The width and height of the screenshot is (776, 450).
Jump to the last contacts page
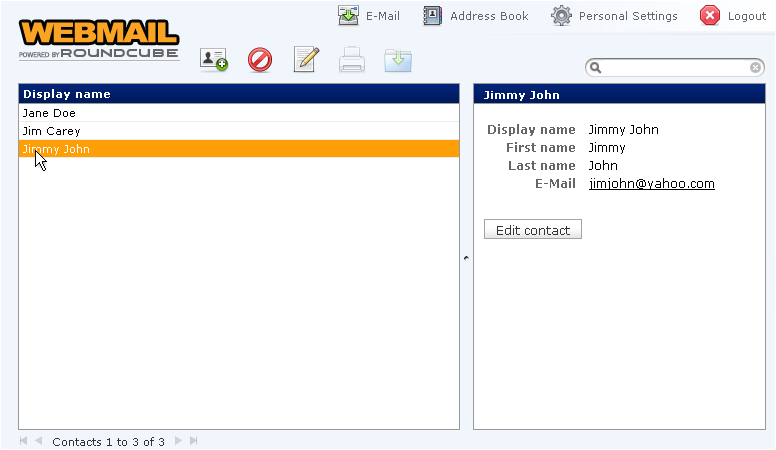pos(194,441)
